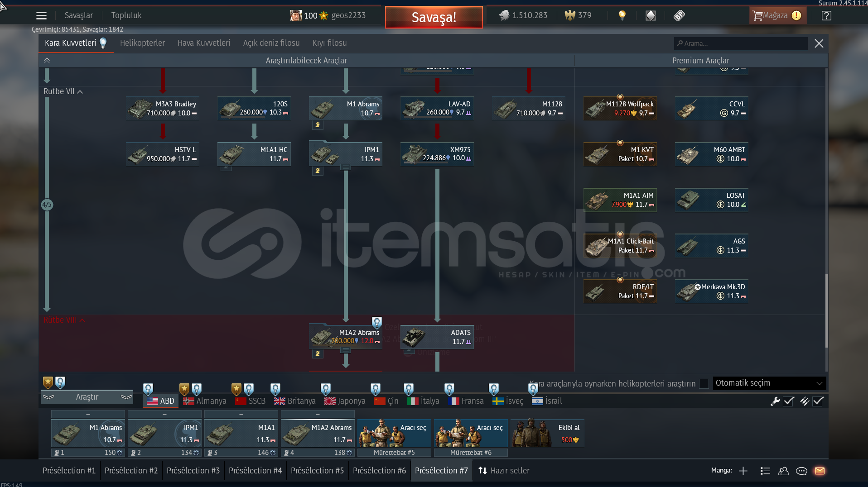Screen dimensions: 868x487
Task: Enable helicopter research while playing ground vehicles
Action: pos(704,384)
